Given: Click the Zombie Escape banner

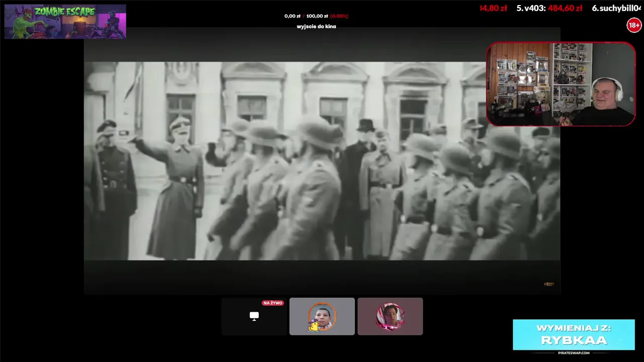Looking at the screenshot, I should [x=65, y=22].
